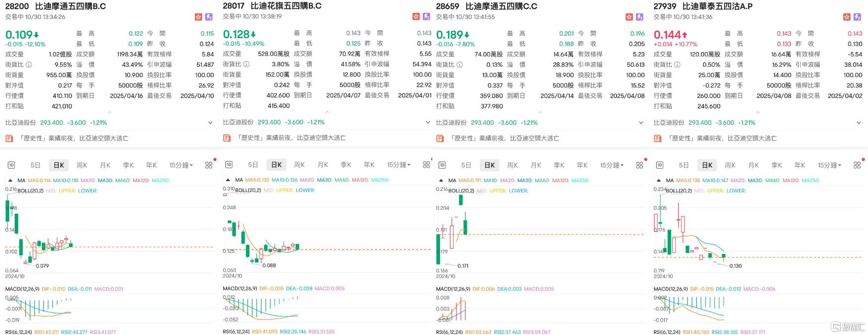
Task: Select 月K tab on 28017 chart
Action: click(323, 165)
